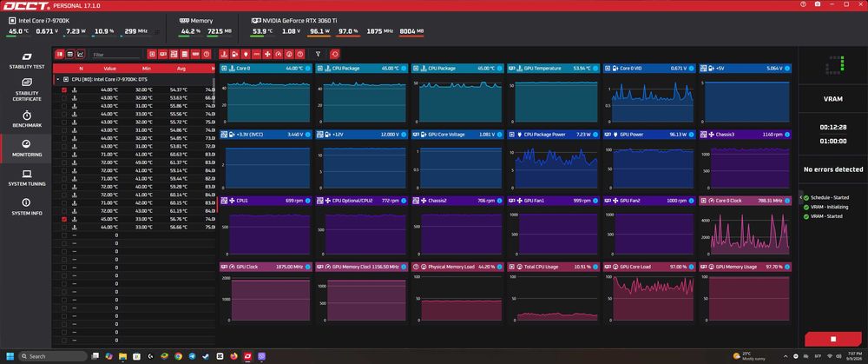Open help icon in the title bar

[x=803, y=3]
